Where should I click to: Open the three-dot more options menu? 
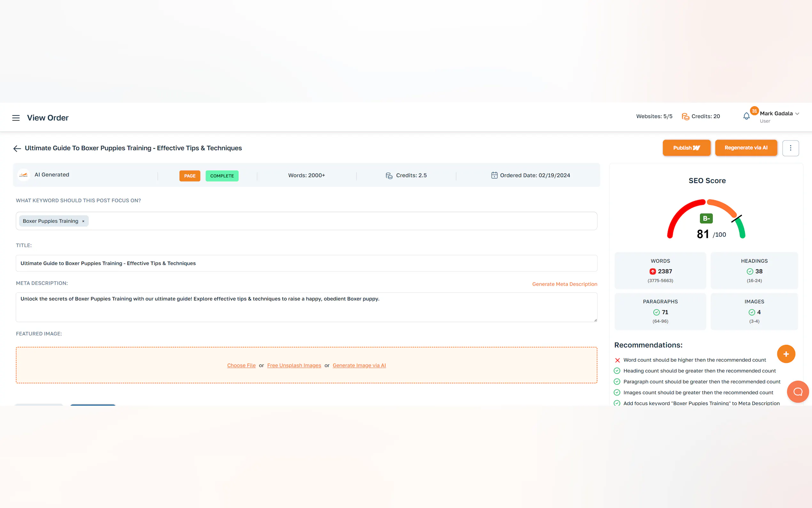pyautogui.click(x=790, y=148)
